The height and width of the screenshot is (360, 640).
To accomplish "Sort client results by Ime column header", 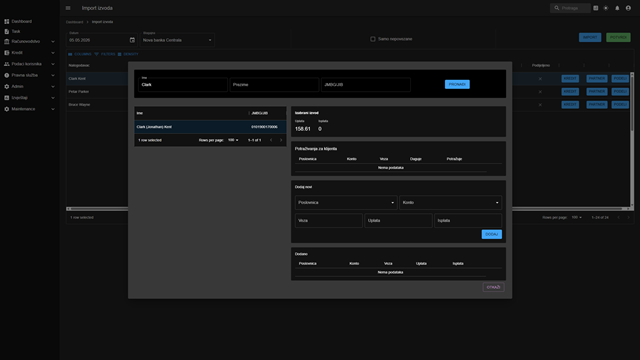I will pos(140,113).
